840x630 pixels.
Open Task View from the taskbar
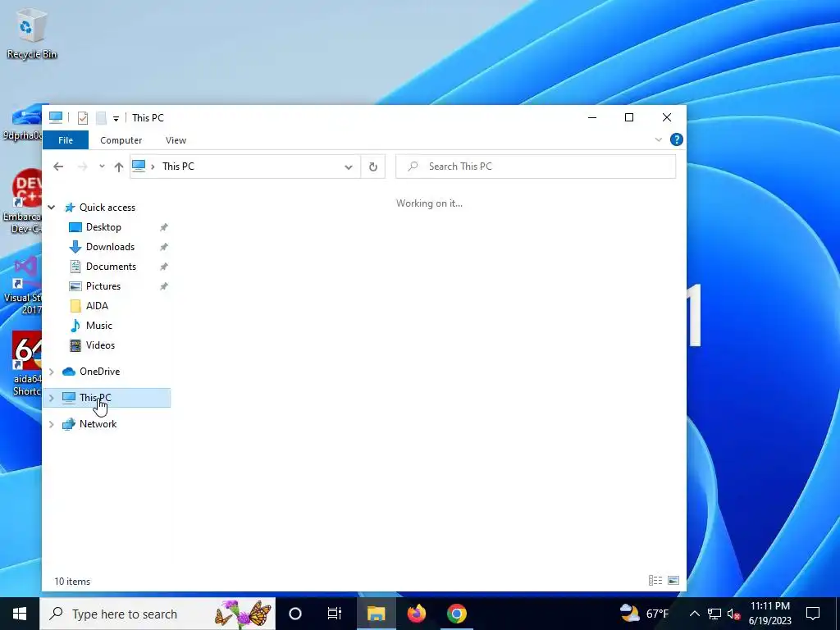(x=335, y=614)
